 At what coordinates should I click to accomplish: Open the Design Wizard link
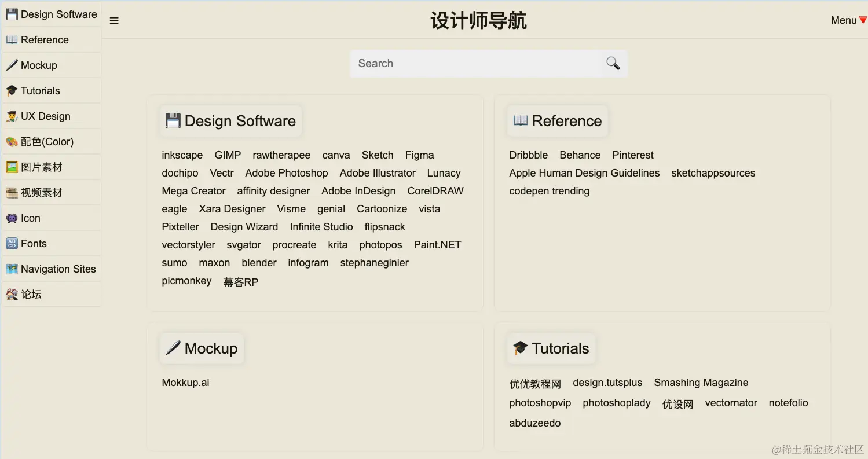tap(244, 227)
